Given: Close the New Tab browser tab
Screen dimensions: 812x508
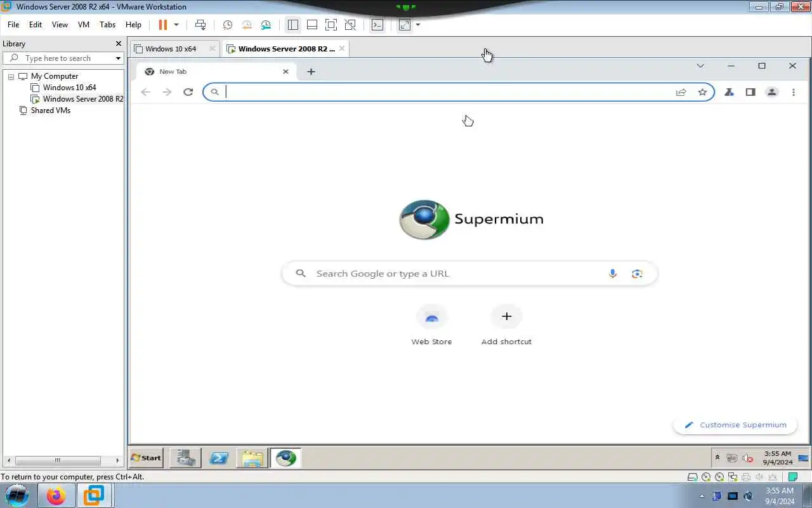Looking at the screenshot, I should pos(285,72).
